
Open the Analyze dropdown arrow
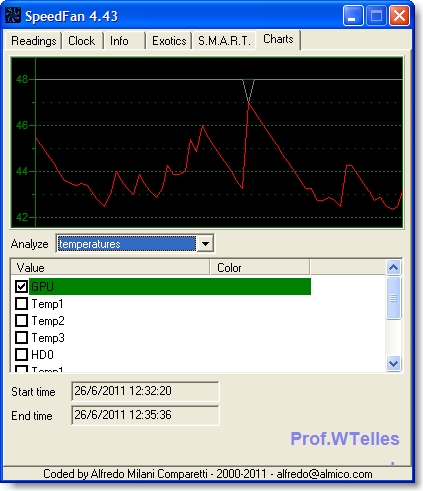click(x=205, y=244)
